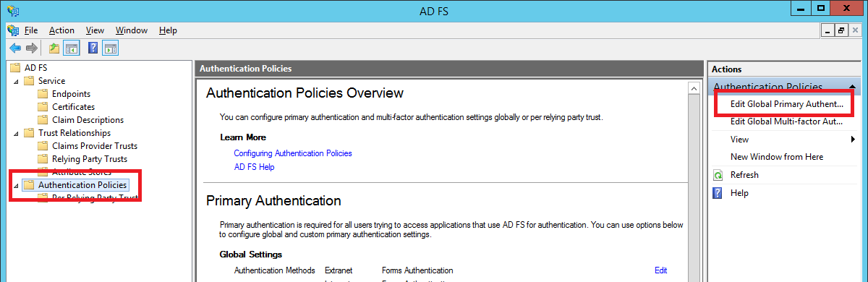
Task: Select Relying Party Trusts node
Action: pos(90,159)
